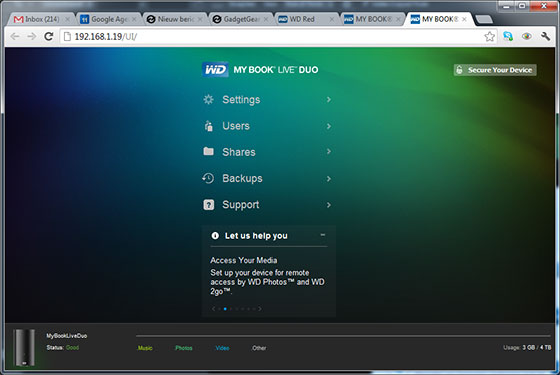Image resolution: width=560 pixels, height=375 pixels.
Task: Switch to the GadgetGear tab
Action: [241, 19]
